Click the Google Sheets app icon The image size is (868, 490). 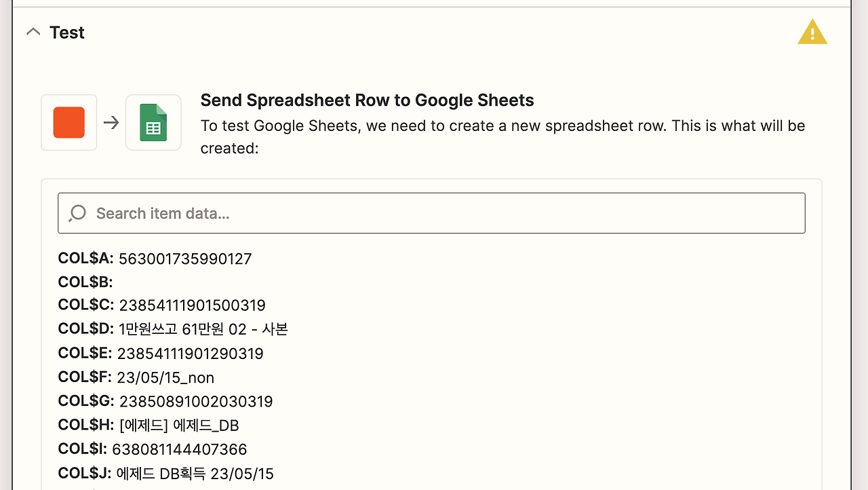point(153,122)
